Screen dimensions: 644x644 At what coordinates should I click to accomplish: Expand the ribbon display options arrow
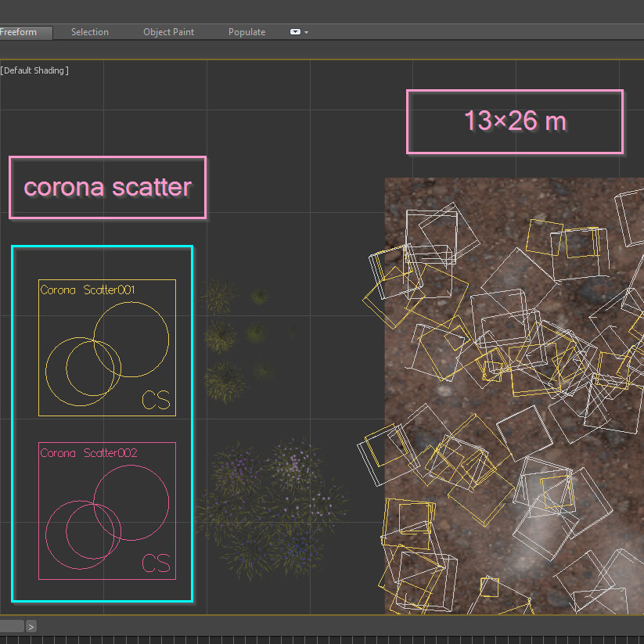point(306,33)
